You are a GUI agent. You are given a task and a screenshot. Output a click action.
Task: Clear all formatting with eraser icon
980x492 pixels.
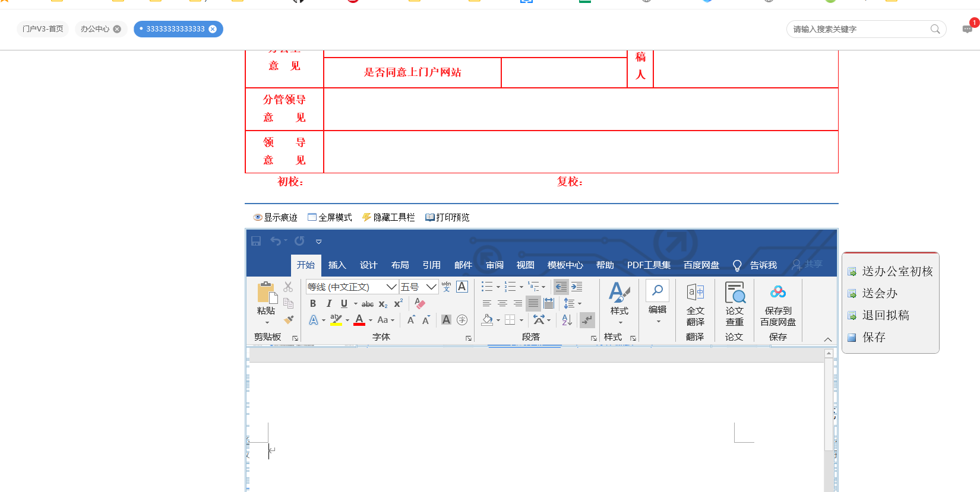(x=420, y=304)
